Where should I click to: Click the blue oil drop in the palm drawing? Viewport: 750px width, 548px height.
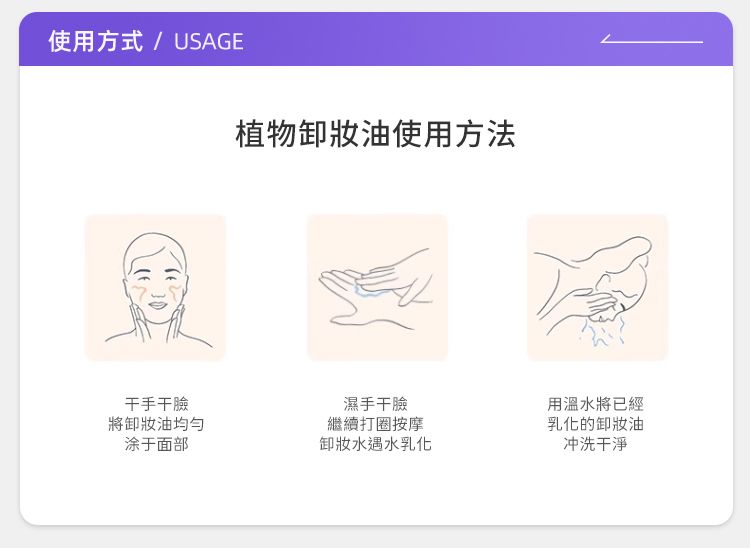[366, 290]
